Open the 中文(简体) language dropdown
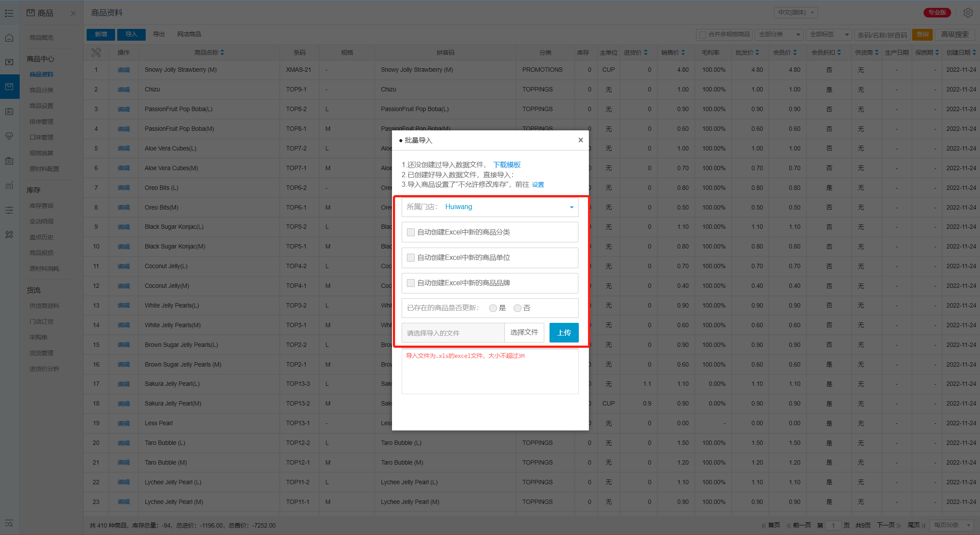 pyautogui.click(x=795, y=12)
